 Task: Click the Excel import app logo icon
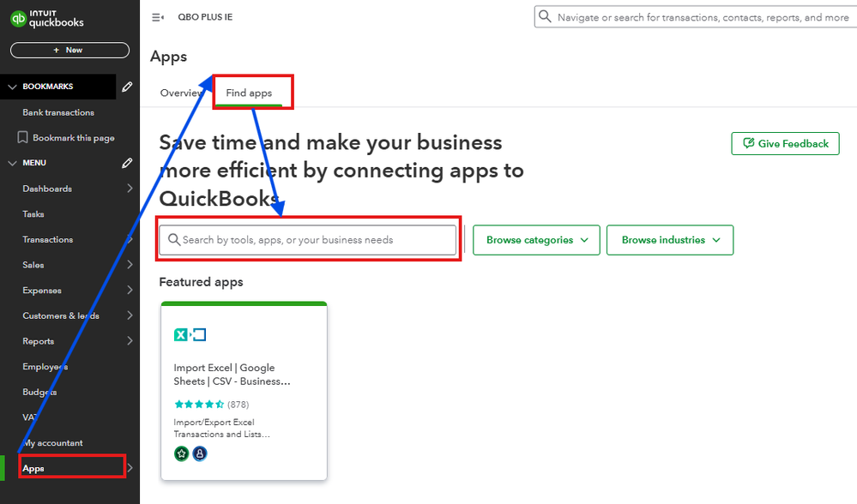click(x=190, y=335)
